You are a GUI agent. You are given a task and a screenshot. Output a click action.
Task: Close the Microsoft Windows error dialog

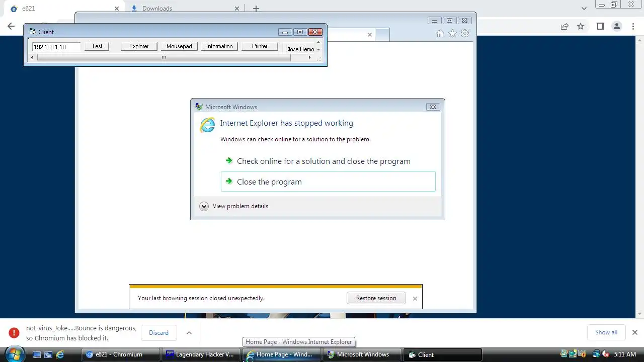point(433,107)
